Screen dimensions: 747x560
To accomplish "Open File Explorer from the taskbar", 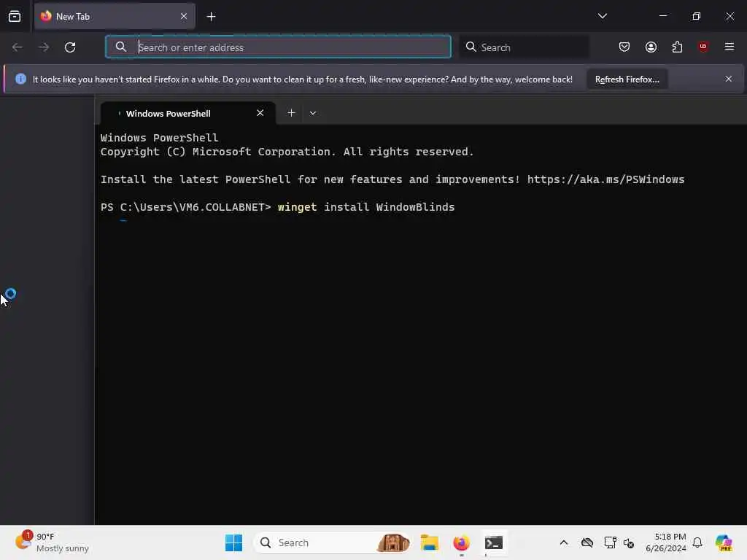I will 429,542.
